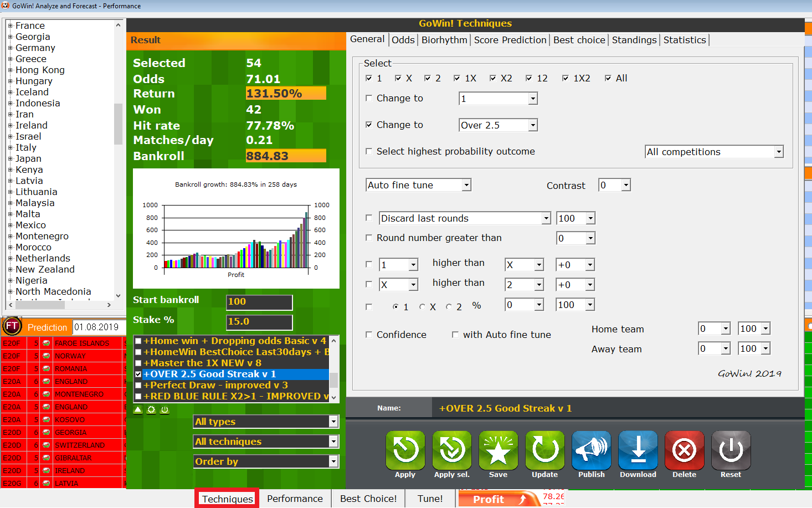
Task: Click football icon in KOSOVO row
Action: pyautogui.click(x=47, y=419)
